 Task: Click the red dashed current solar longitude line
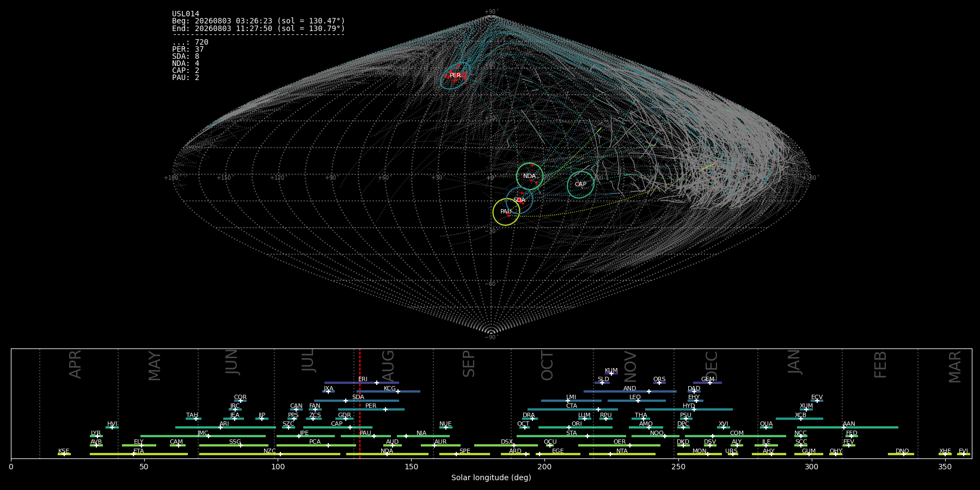click(360, 403)
